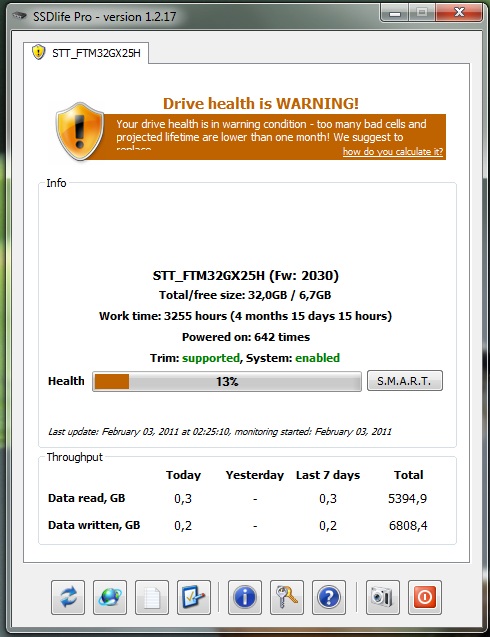The height and width of the screenshot is (637, 490).
Task: Click the 'Yesterday' column header
Action: (x=255, y=475)
